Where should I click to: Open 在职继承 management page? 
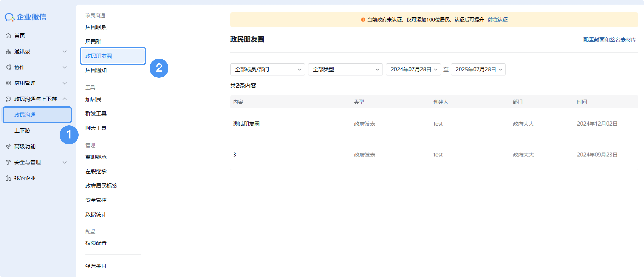pos(96,171)
